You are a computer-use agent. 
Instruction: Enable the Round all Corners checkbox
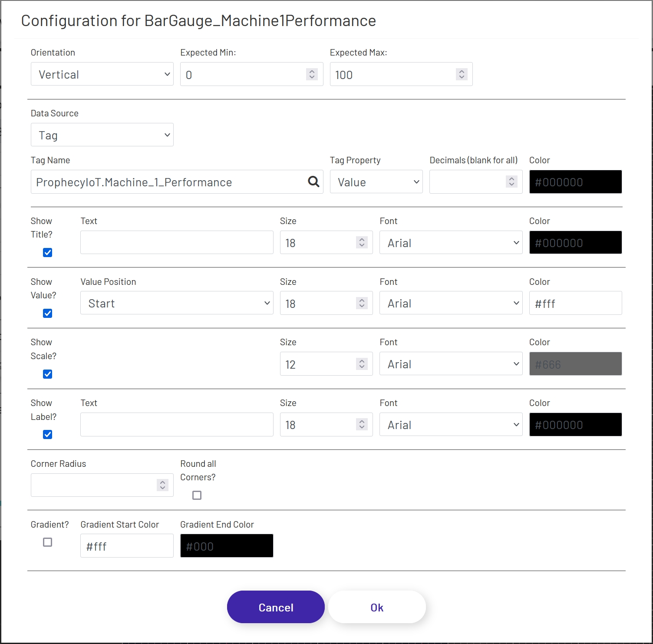click(197, 495)
